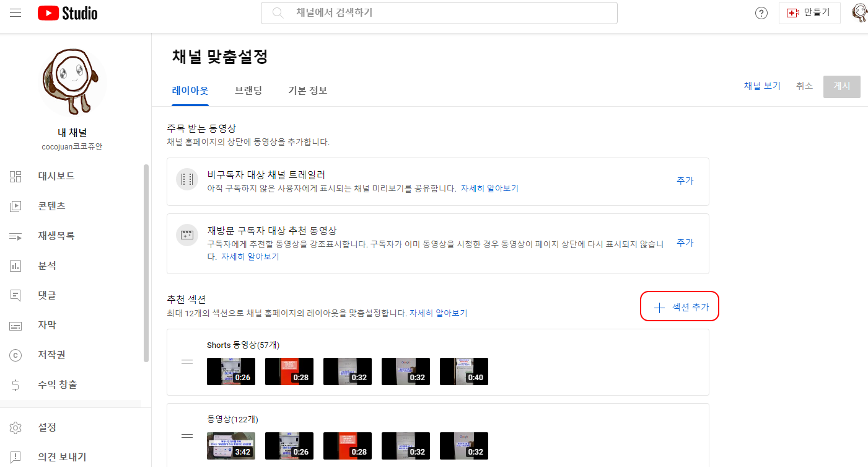Click the 동영상(122개) section title

(232, 419)
